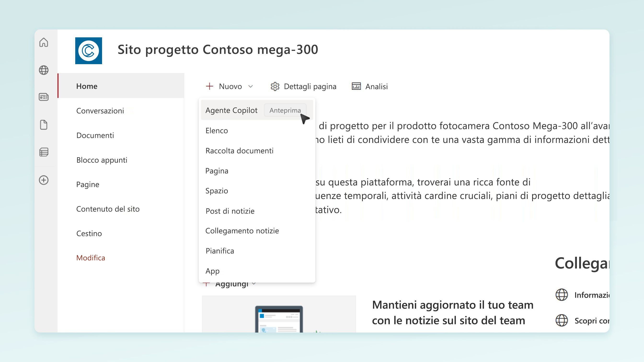Image resolution: width=644 pixels, height=362 pixels.
Task: Select Post di notizie option
Action: 230,210
